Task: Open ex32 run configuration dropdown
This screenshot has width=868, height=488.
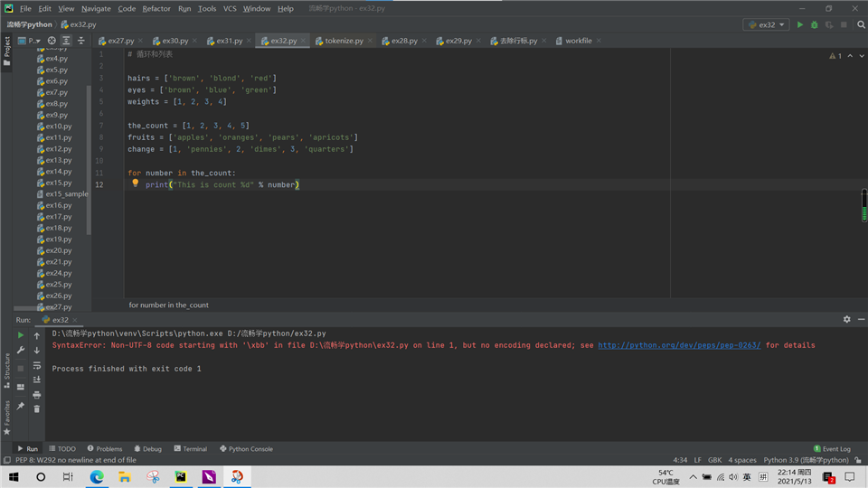Action: pos(766,24)
